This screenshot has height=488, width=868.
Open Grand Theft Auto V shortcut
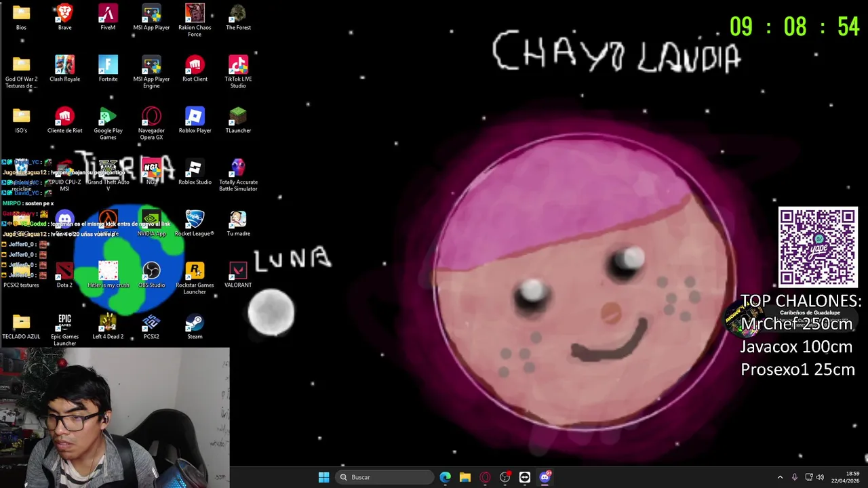pos(108,175)
